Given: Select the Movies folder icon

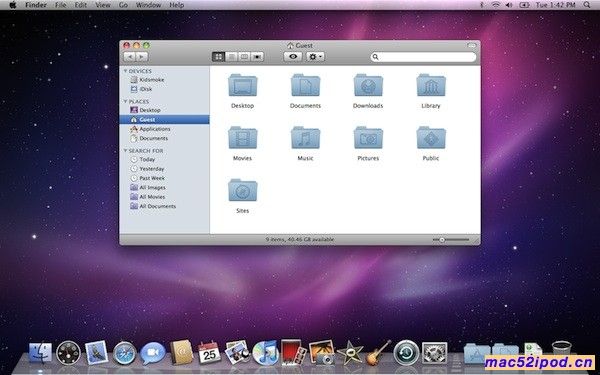Looking at the screenshot, I should [243, 138].
